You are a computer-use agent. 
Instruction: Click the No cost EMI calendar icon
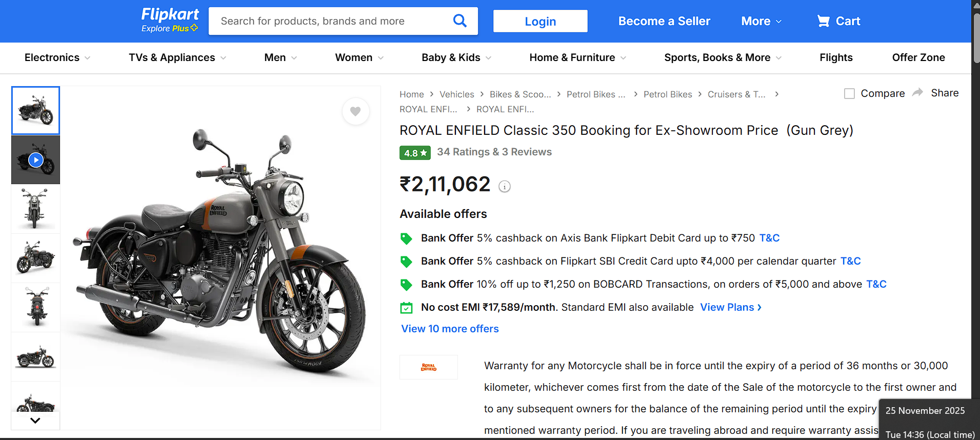406,308
